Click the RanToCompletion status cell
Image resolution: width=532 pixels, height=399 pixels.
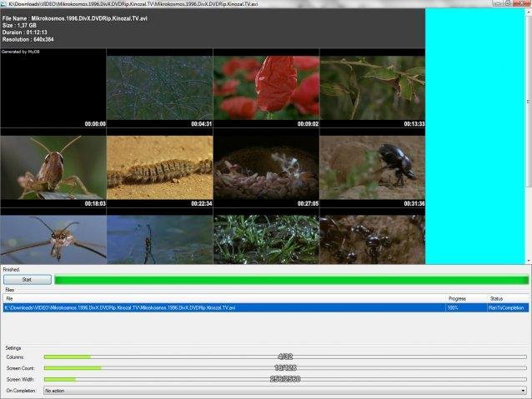508,308
